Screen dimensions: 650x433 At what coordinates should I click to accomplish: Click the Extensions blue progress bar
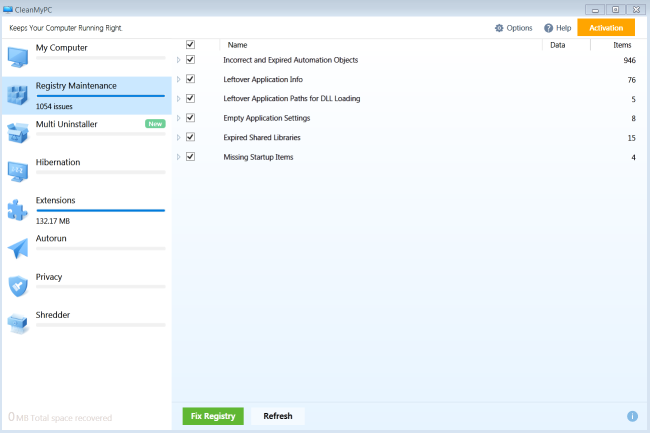pyautogui.click(x=100, y=210)
